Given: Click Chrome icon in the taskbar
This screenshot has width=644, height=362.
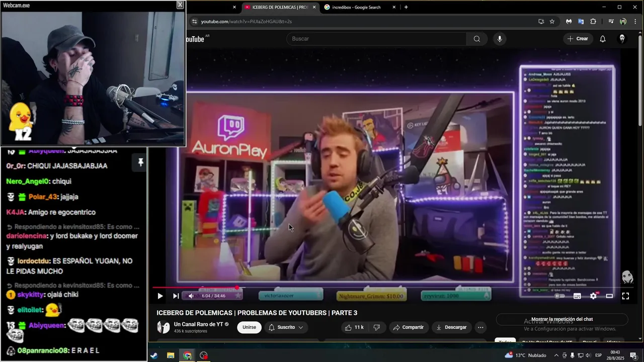Looking at the screenshot, I should 187,355.
